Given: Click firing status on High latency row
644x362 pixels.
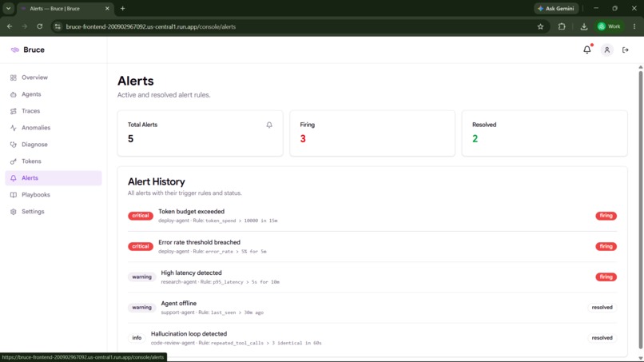Looking at the screenshot, I should pyautogui.click(x=606, y=277).
